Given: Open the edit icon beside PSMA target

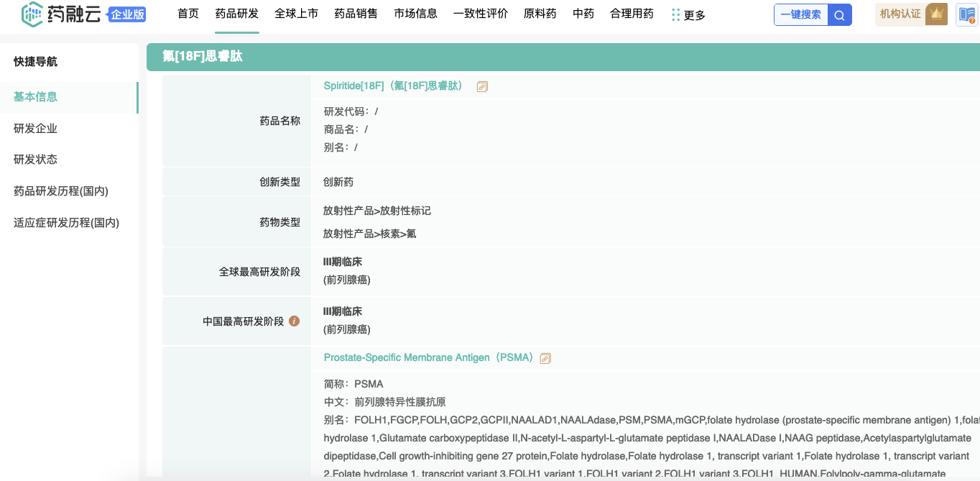Looking at the screenshot, I should point(545,358).
